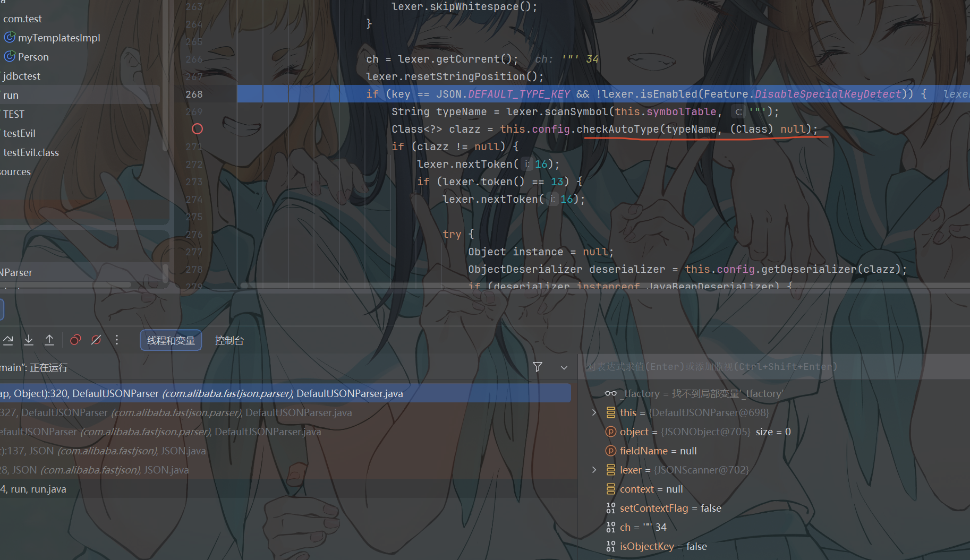Switch to the 线程和变量 tab

pyautogui.click(x=171, y=340)
